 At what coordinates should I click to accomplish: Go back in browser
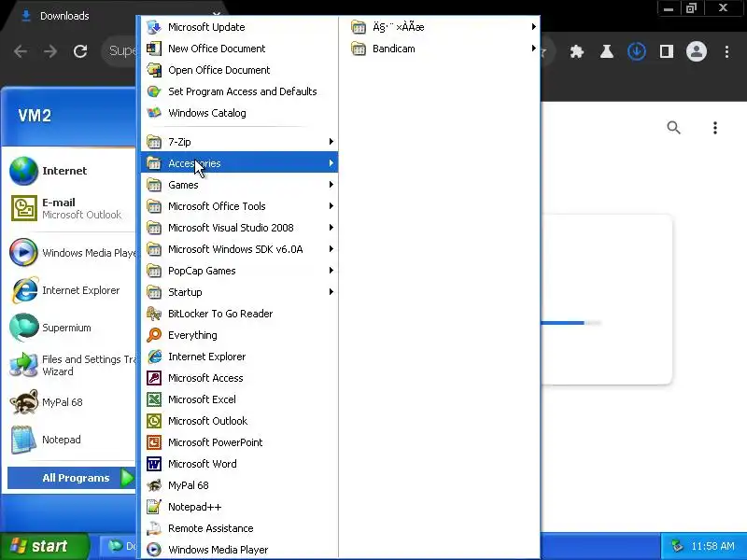point(20,51)
